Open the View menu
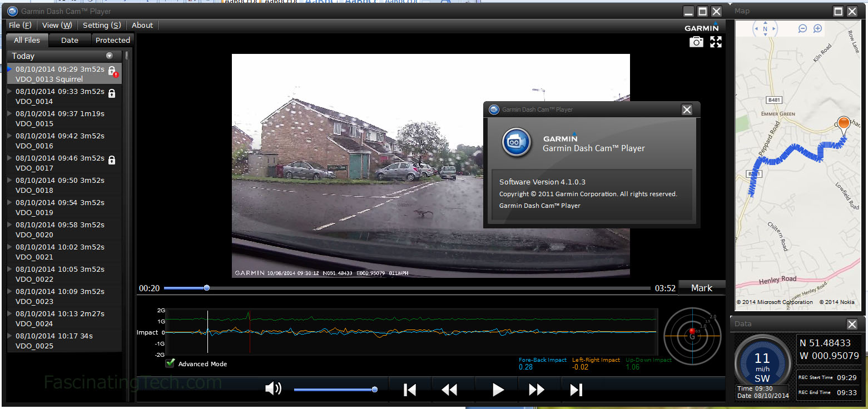 click(x=57, y=25)
